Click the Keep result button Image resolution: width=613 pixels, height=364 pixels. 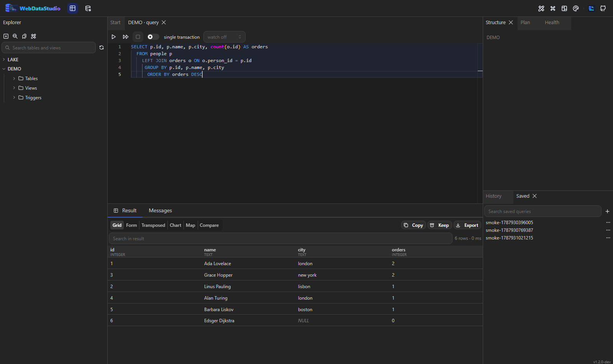(x=439, y=225)
